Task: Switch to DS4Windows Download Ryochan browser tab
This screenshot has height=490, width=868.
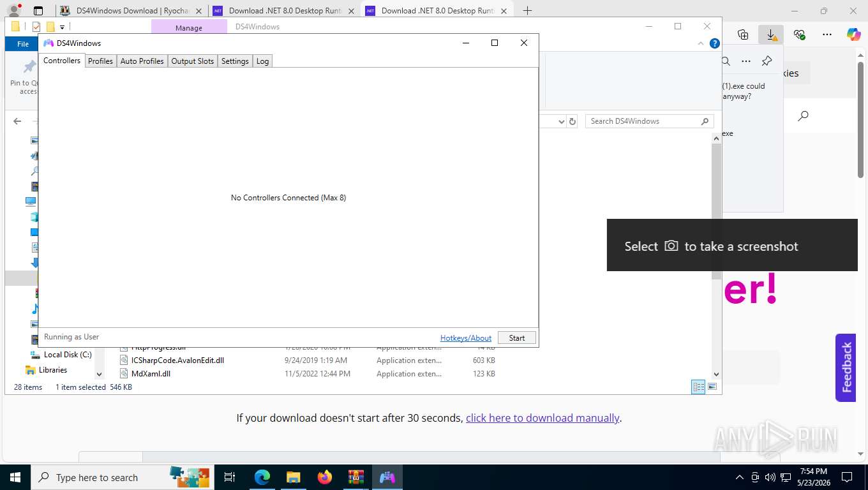Action: pyautogui.click(x=131, y=11)
